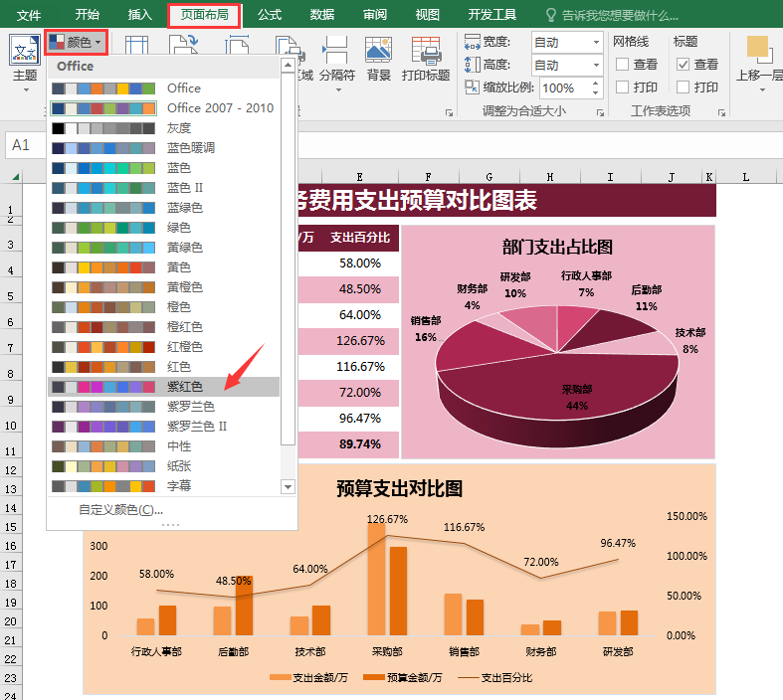The image size is (783, 700).
Task: Click the 部门支出占比图 chart title
Action: [557, 247]
